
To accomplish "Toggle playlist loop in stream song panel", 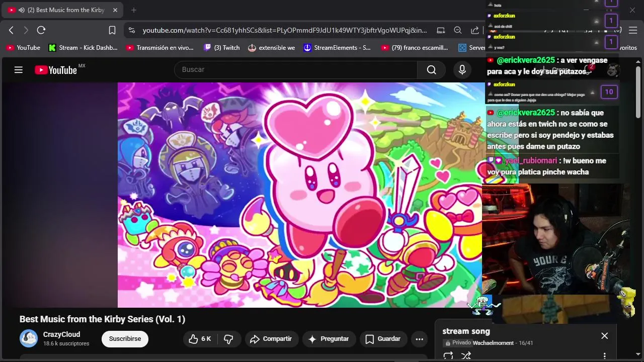I will pyautogui.click(x=448, y=356).
